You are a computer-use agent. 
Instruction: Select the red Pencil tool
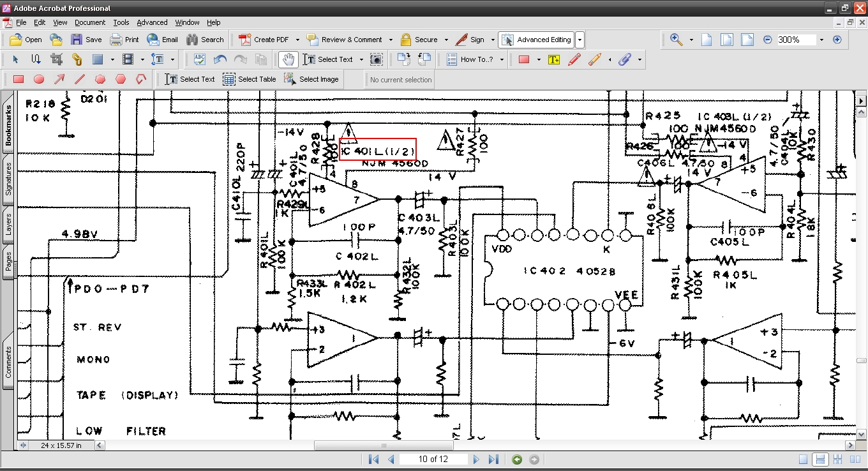point(574,59)
